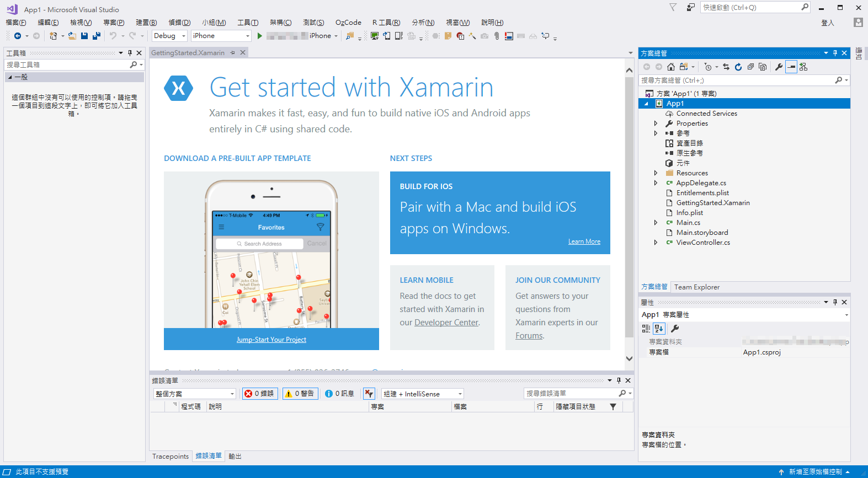This screenshot has height=478, width=868.
Task: Click the undo arrow in the toolbar
Action: (113, 36)
